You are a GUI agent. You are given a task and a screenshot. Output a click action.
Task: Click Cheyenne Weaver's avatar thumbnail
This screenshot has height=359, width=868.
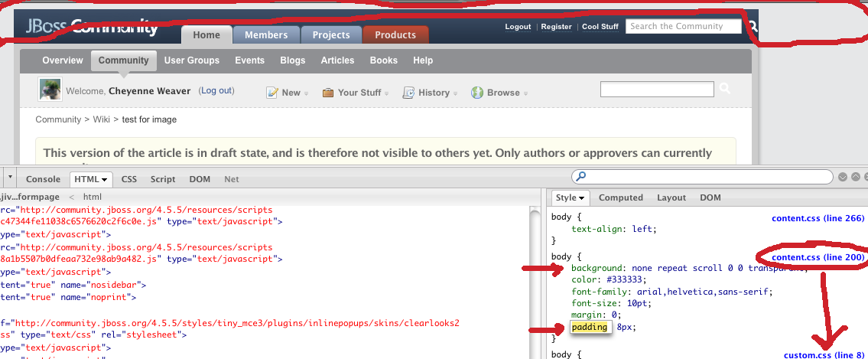point(50,90)
